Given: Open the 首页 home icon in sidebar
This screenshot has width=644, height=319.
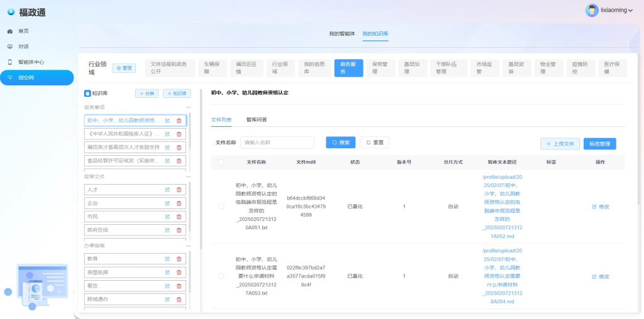Looking at the screenshot, I should (10, 31).
